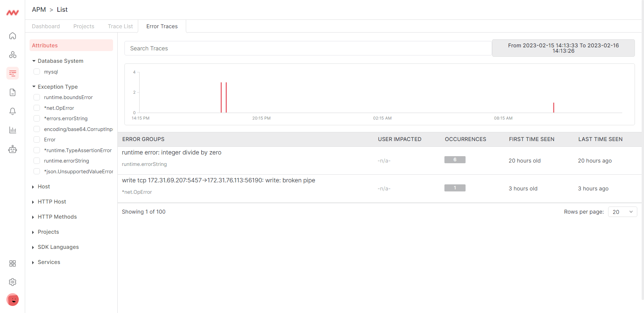Expand the Projects filter section
Image resolution: width=644 pixels, height=313 pixels.
[x=45, y=232]
